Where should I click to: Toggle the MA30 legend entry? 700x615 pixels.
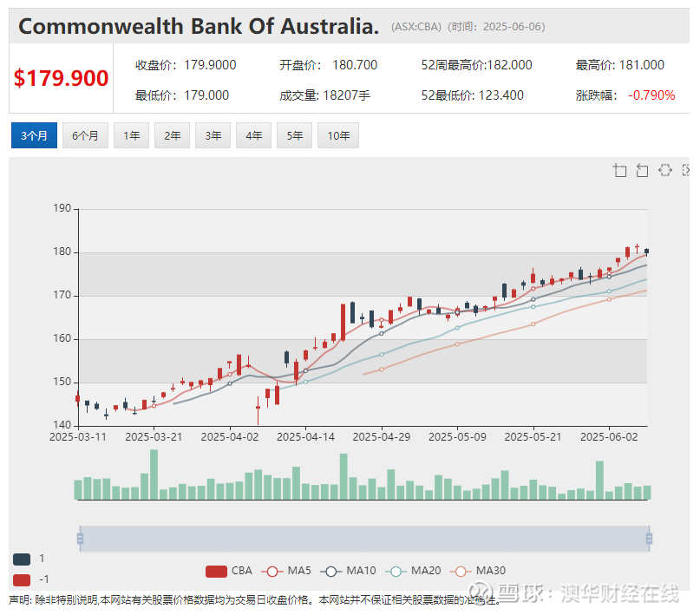click(x=478, y=571)
